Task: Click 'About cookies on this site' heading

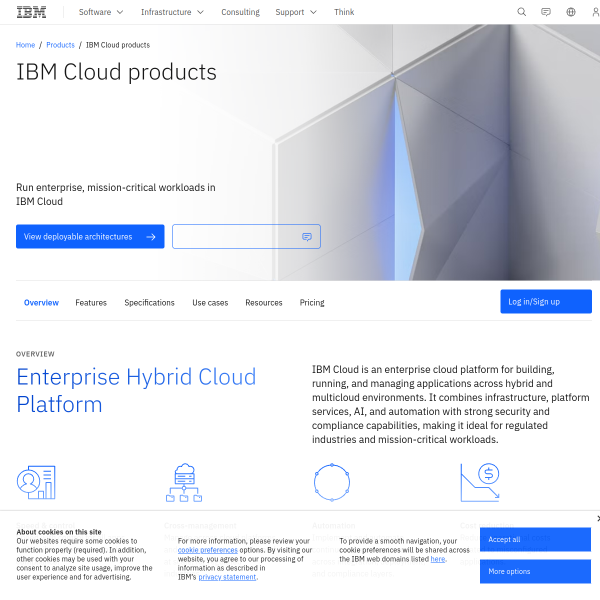Action: tap(59, 532)
